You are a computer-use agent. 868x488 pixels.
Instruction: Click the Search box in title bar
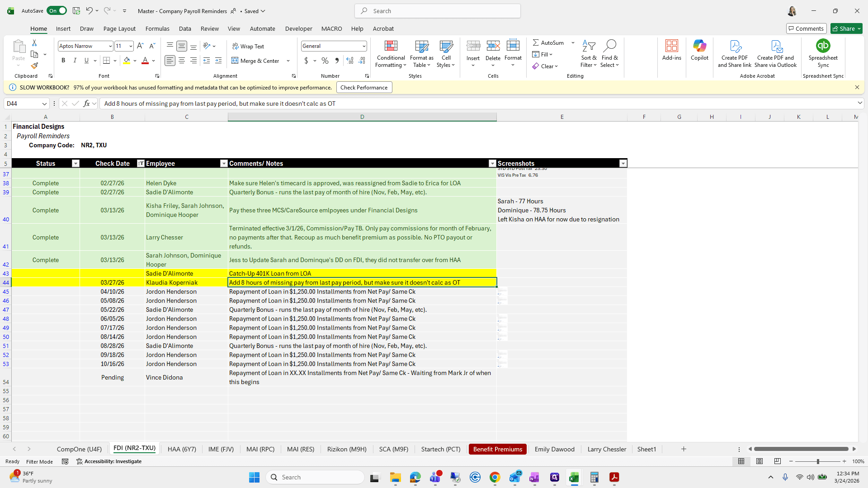pos(438,11)
